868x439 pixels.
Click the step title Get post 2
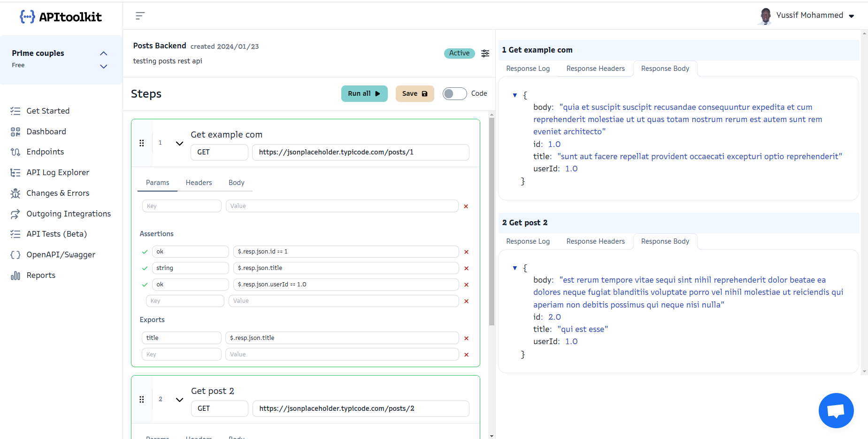[212, 391]
